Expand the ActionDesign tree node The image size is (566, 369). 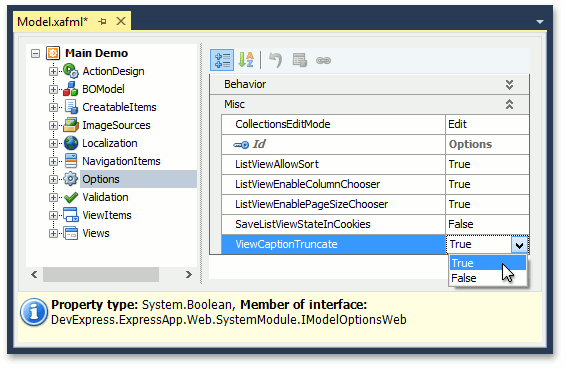click(53, 71)
